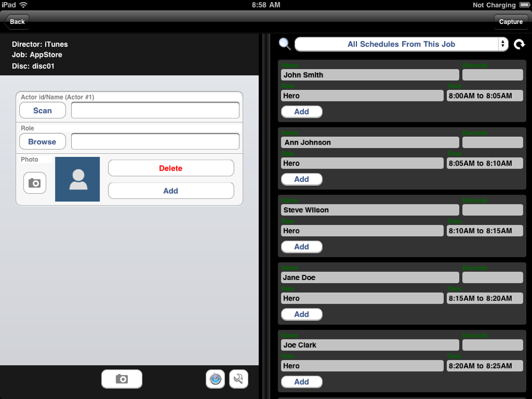Add Jane Doe from schedule
Viewport: 532px width, 399px height.
(x=302, y=314)
